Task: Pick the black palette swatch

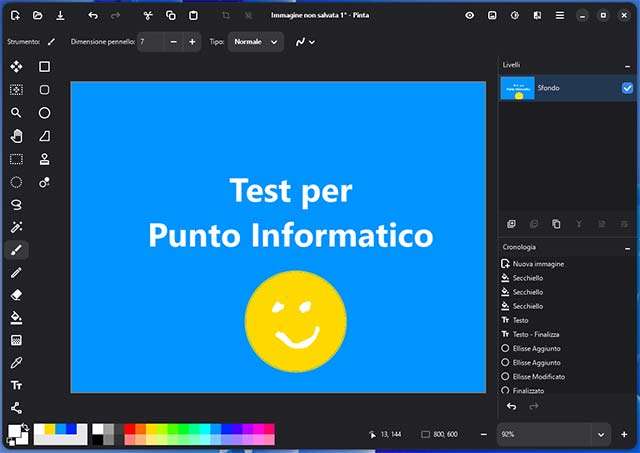Action: pos(98,440)
